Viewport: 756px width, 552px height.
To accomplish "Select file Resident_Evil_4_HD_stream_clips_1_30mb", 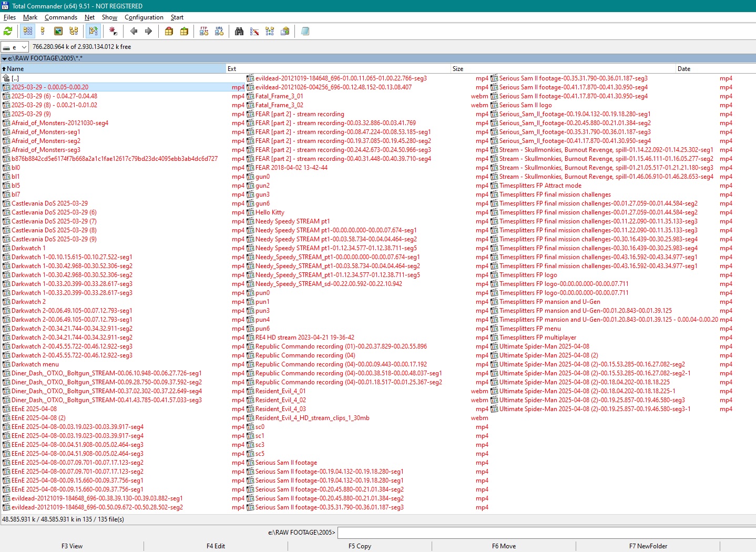I will point(312,418).
